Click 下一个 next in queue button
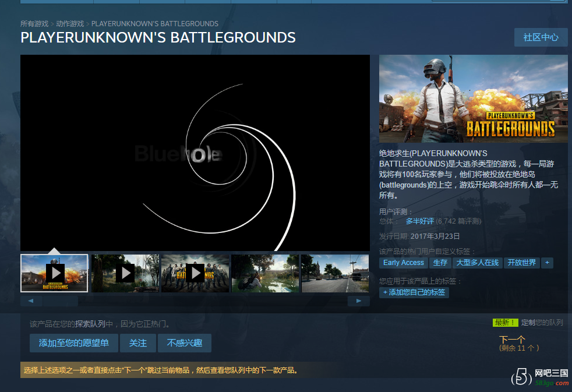The image size is (572, 392). tap(518, 344)
